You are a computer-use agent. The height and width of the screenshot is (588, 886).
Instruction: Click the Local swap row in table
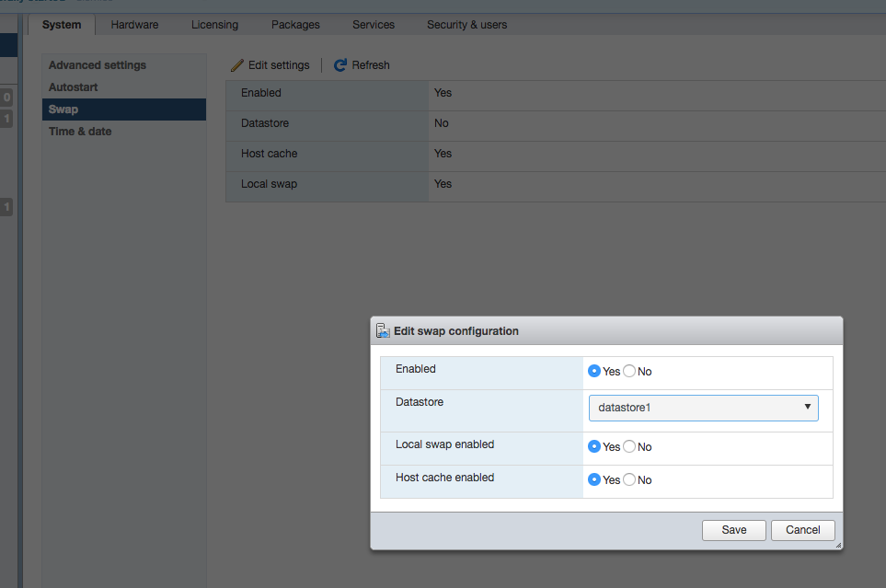click(556, 187)
